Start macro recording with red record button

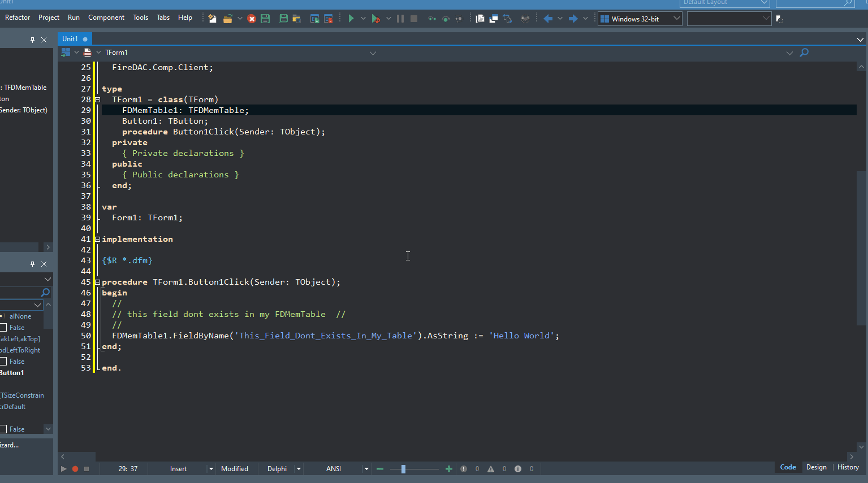pyautogui.click(x=75, y=469)
